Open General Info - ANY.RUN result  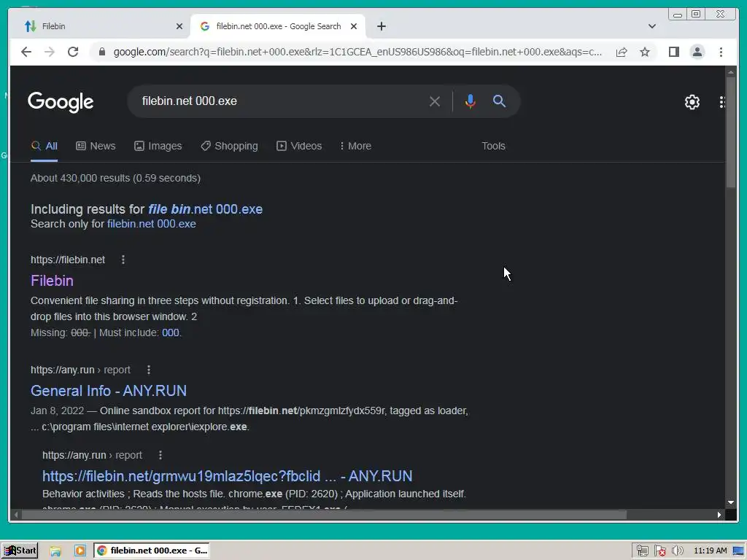(109, 391)
